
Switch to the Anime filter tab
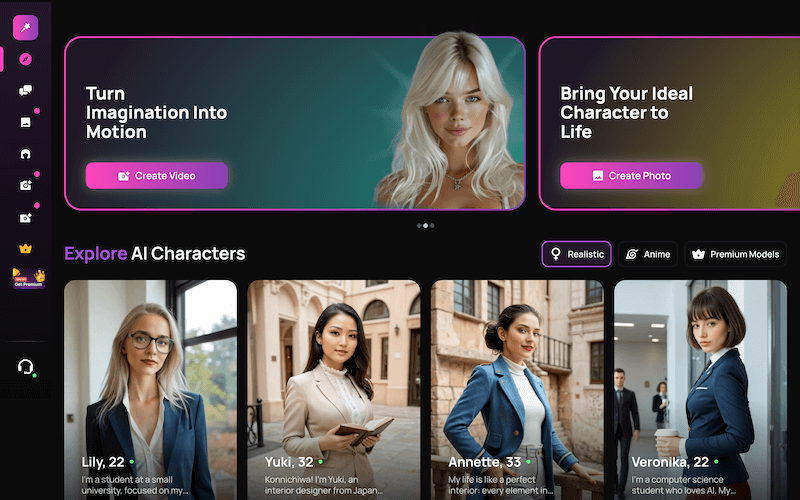[x=647, y=254]
